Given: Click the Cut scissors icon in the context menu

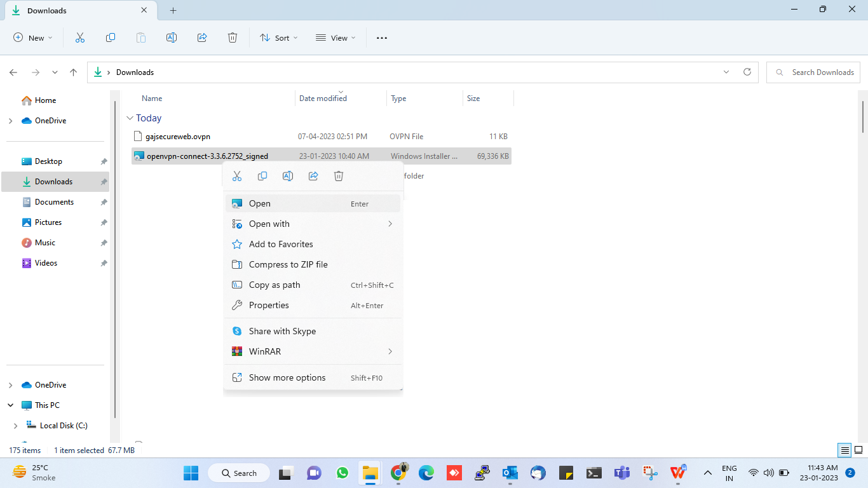Looking at the screenshot, I should [237, 176].
